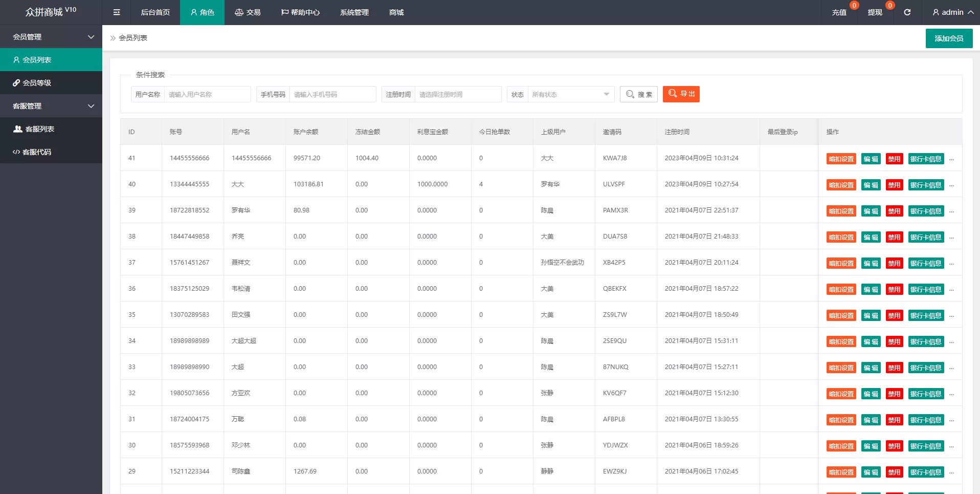Open the 所有状态 status dropdown
The height and width of the screenshot is (494, 980).
(570, 94)
